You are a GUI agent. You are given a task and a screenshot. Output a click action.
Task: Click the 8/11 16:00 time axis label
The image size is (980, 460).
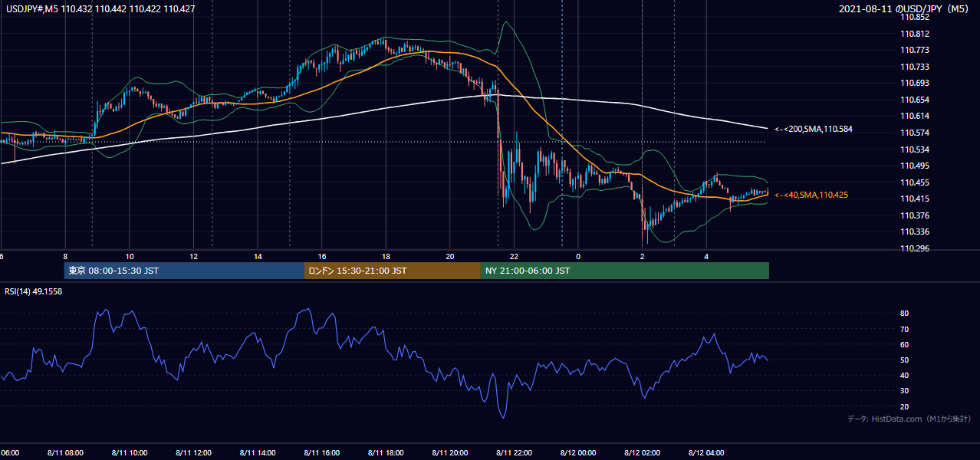coord(321,453)
